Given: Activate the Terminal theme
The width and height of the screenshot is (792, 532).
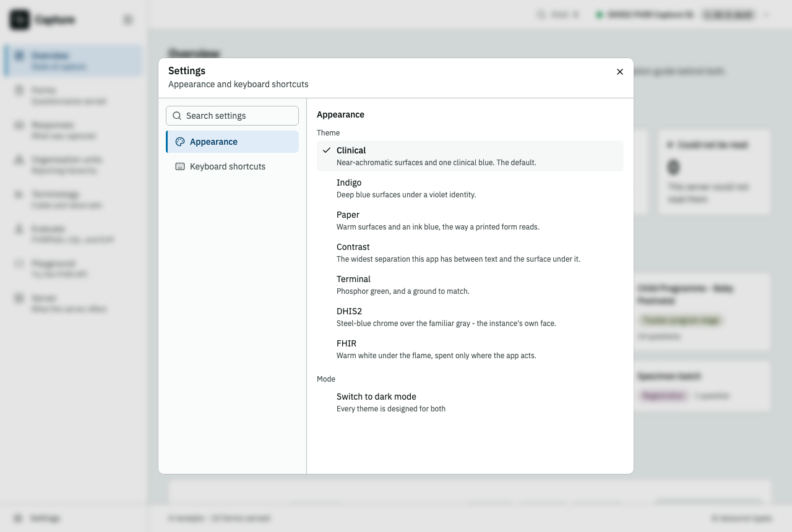Looking at the screenshot, I should point(470,285).
